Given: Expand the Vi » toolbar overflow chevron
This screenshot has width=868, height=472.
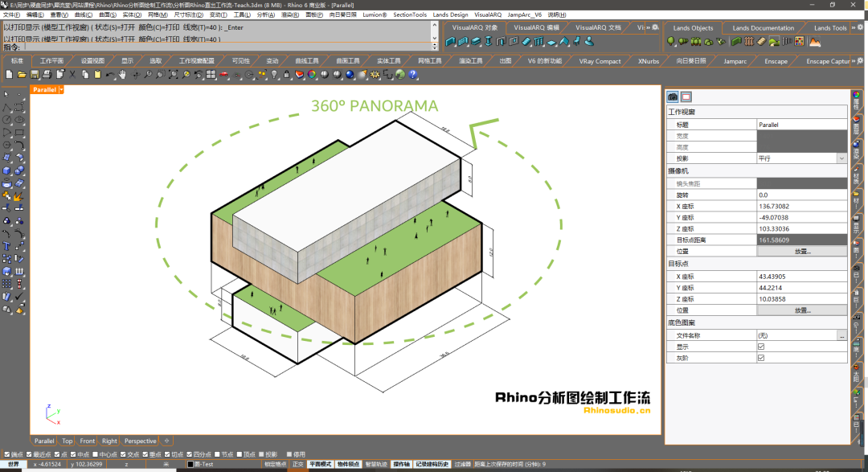Looking at the screenshot, I should (x=649, y=27).
